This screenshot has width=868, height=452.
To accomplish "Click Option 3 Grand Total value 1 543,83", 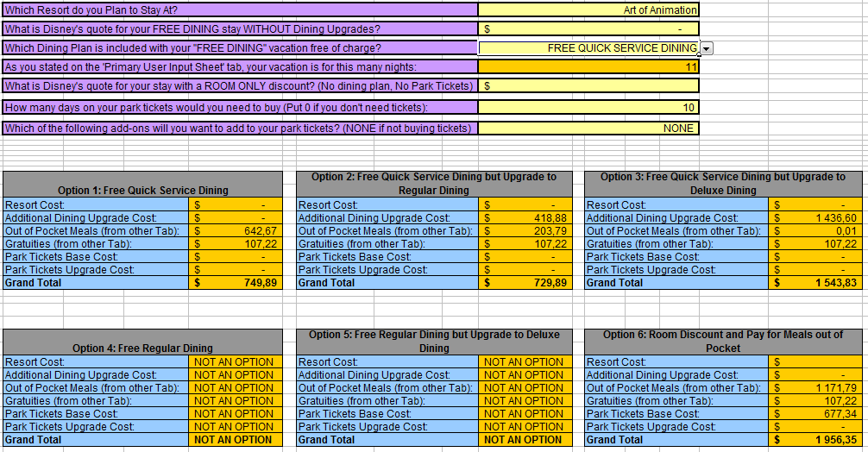I will pyautogui.click(x=815, y=283).
